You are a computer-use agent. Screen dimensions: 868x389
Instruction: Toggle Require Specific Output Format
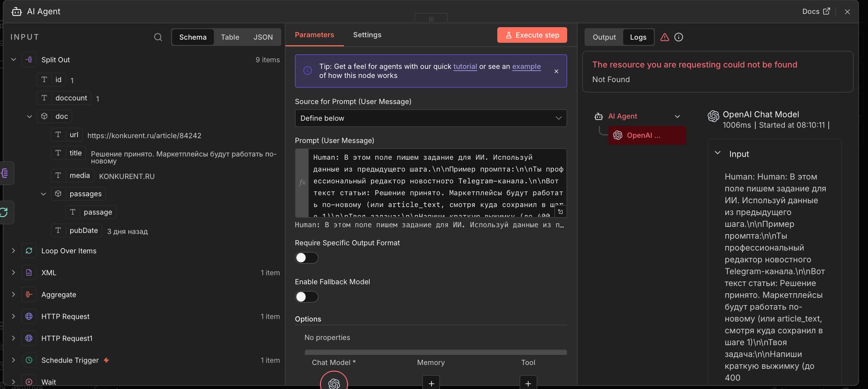(307, 258)
